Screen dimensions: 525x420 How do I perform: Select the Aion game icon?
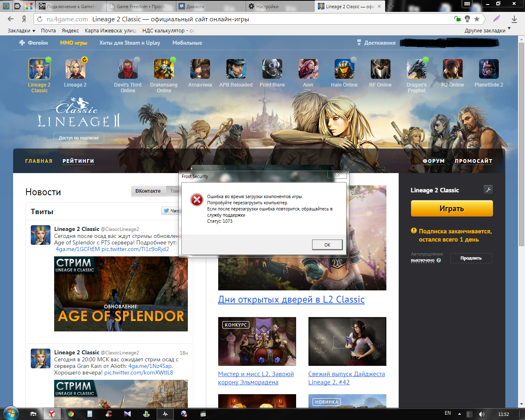[x=308, y=69]
